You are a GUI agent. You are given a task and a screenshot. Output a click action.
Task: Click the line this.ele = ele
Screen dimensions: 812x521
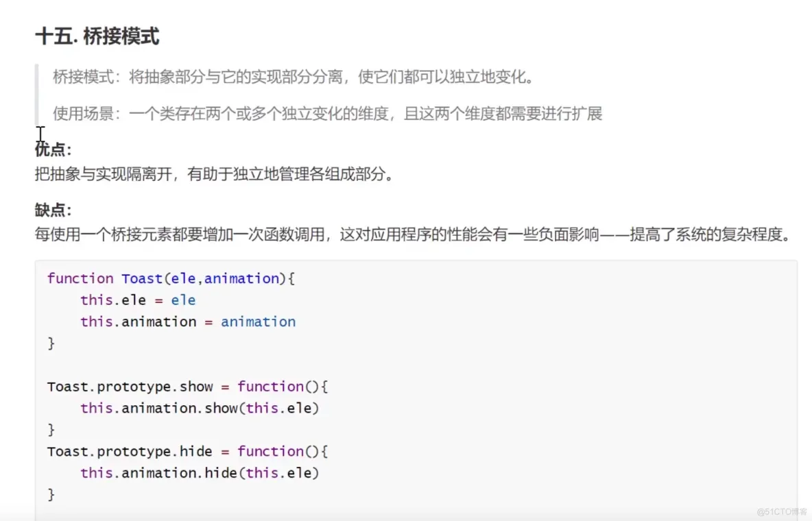click(138, 300)
